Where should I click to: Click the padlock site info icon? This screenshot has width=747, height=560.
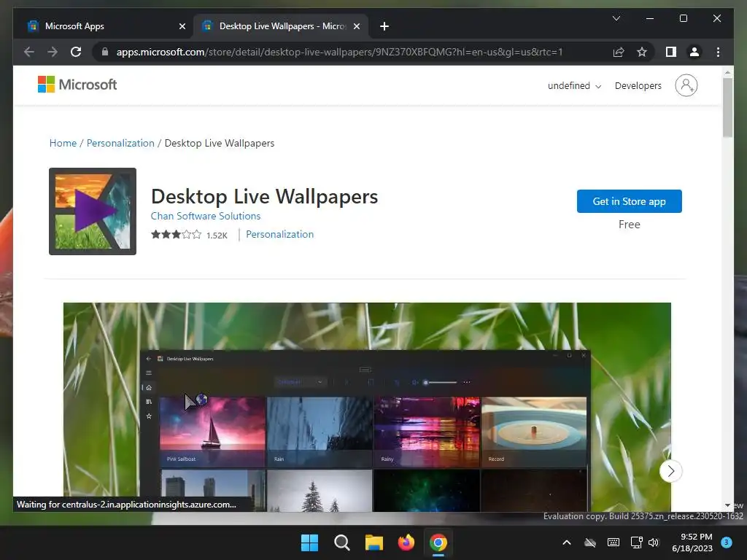pyautogui.click(x=105, y=52)
